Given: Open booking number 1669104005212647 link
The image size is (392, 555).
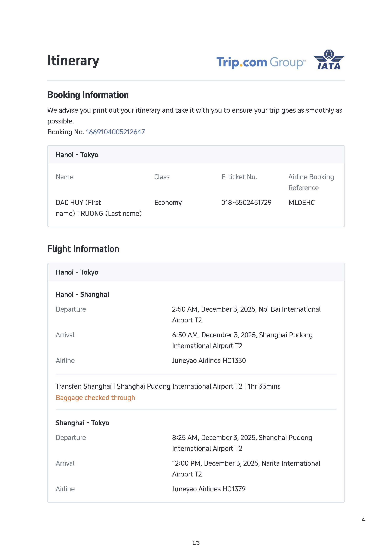Looking at the screenshot, I should [x=115, y=132].
